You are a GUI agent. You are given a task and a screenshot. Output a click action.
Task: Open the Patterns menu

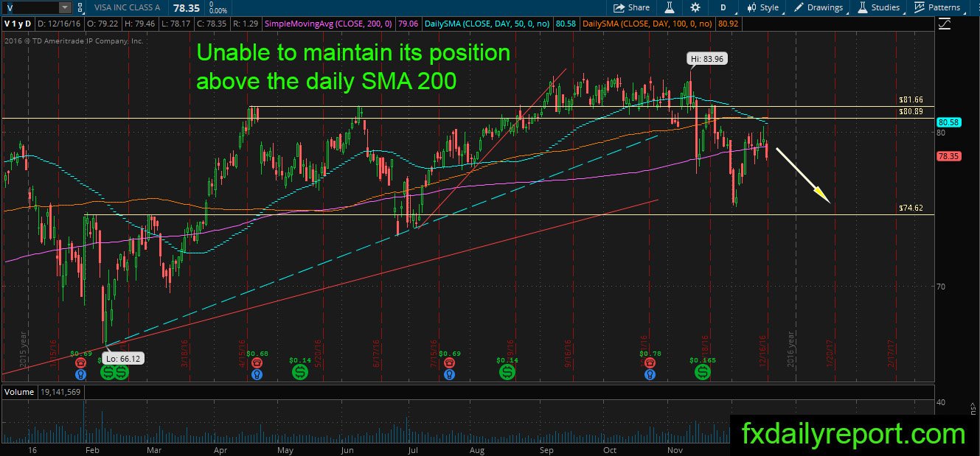click(x=936, y=7)
